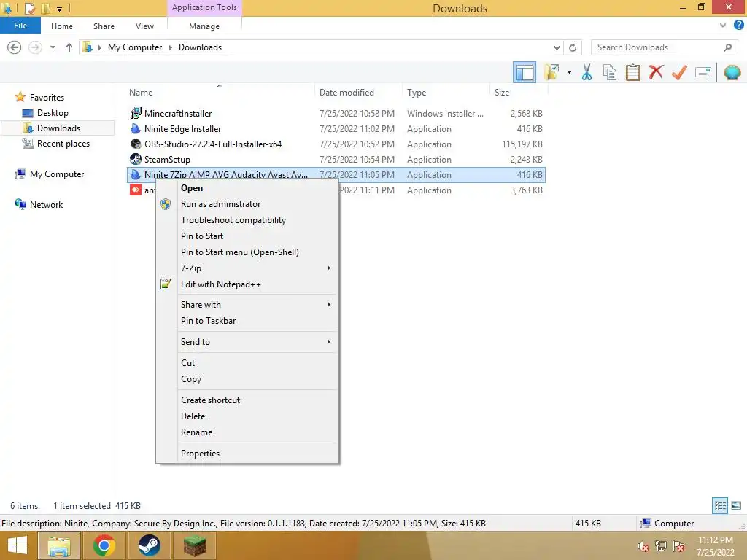Switch to large icons view in the status bar
This screenshot has width=747, height=560.
point(736,505)
